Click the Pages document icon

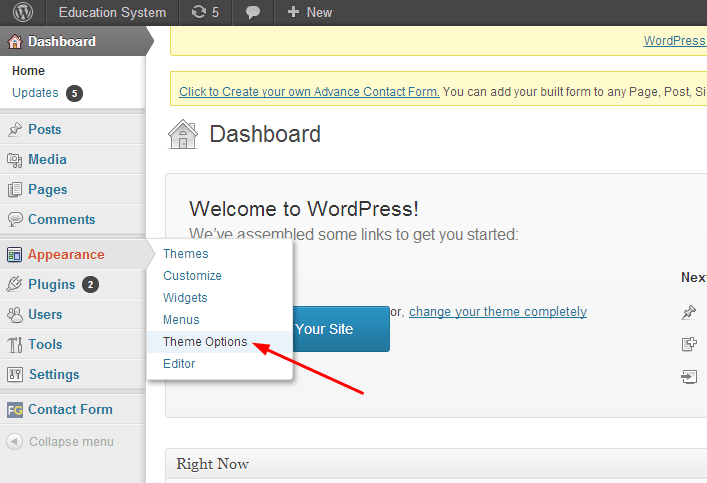[x=14, y=189]
